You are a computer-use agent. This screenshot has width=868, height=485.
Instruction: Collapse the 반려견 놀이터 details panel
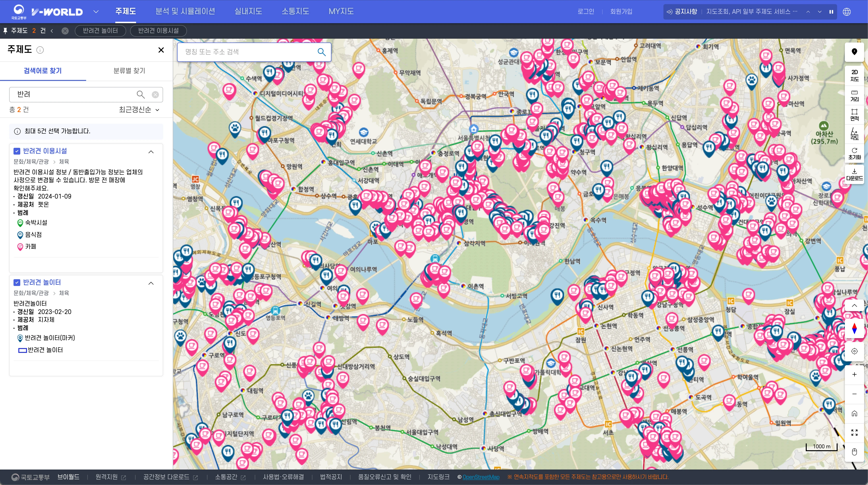[151, 283]
